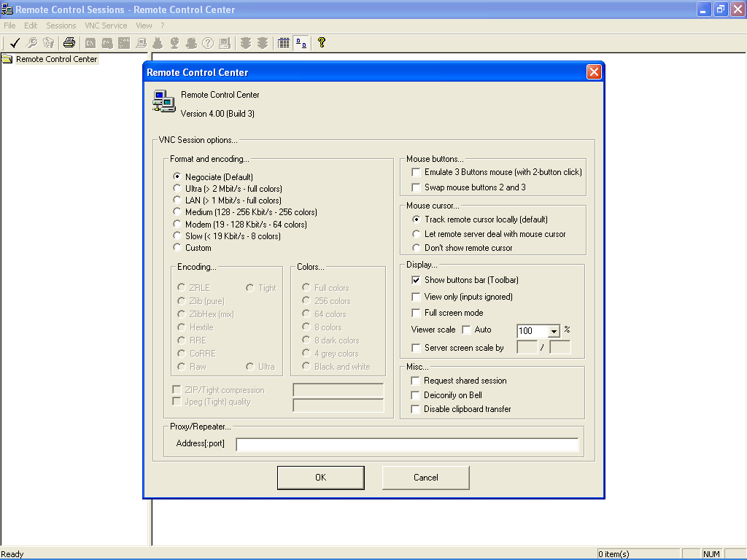Click the recycle bin delete toolbar icon
The height and width of the screenshot is (560, 747).
pyautogui.click(x=48, y=43)
